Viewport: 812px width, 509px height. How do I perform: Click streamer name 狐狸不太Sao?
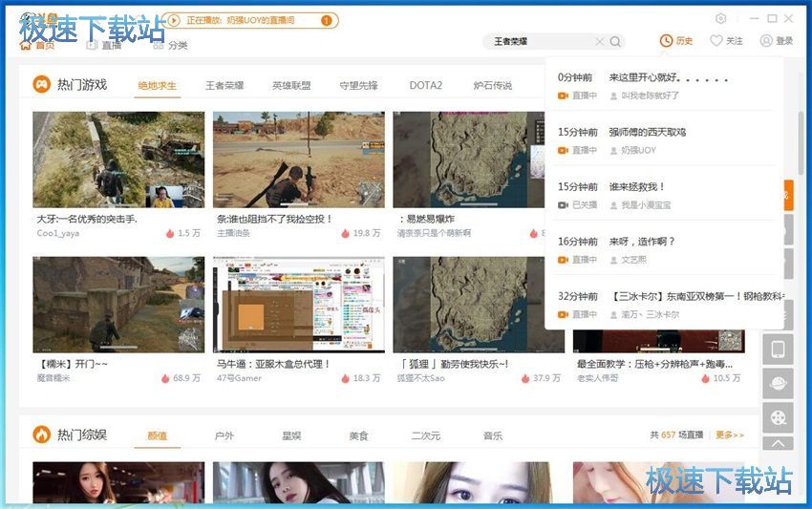click(421, 378)
